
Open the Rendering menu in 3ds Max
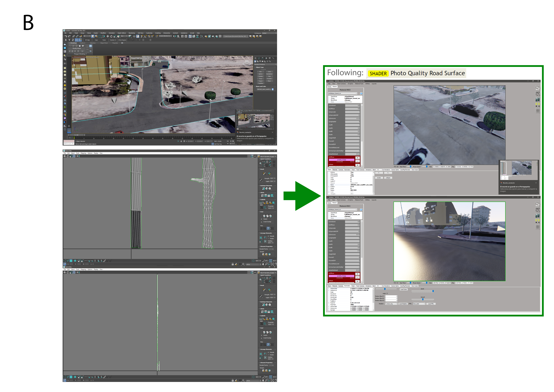(x=132, y=33)
